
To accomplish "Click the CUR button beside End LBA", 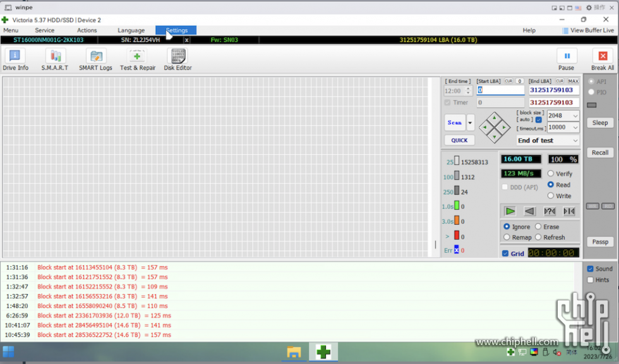I will click(560, 81).
